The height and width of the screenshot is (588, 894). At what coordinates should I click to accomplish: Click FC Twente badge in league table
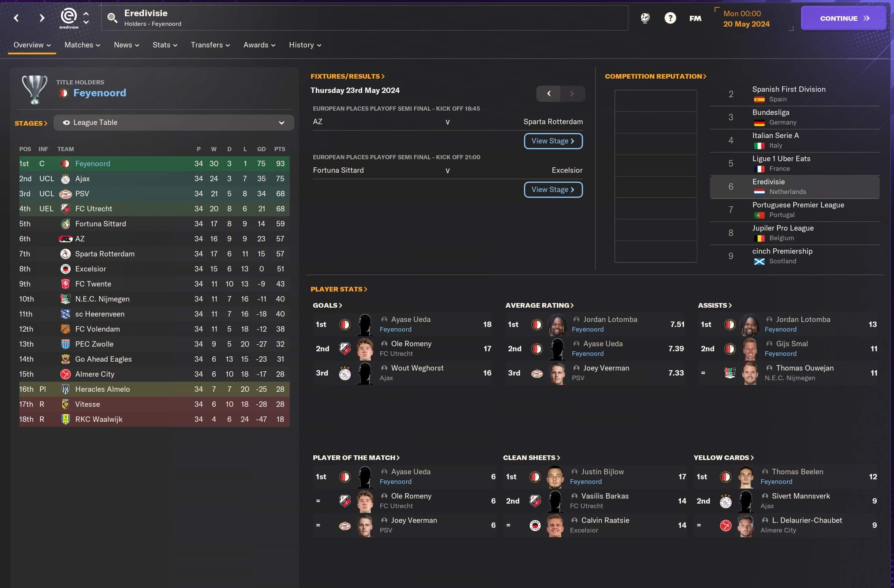click(x=65, y=284)
